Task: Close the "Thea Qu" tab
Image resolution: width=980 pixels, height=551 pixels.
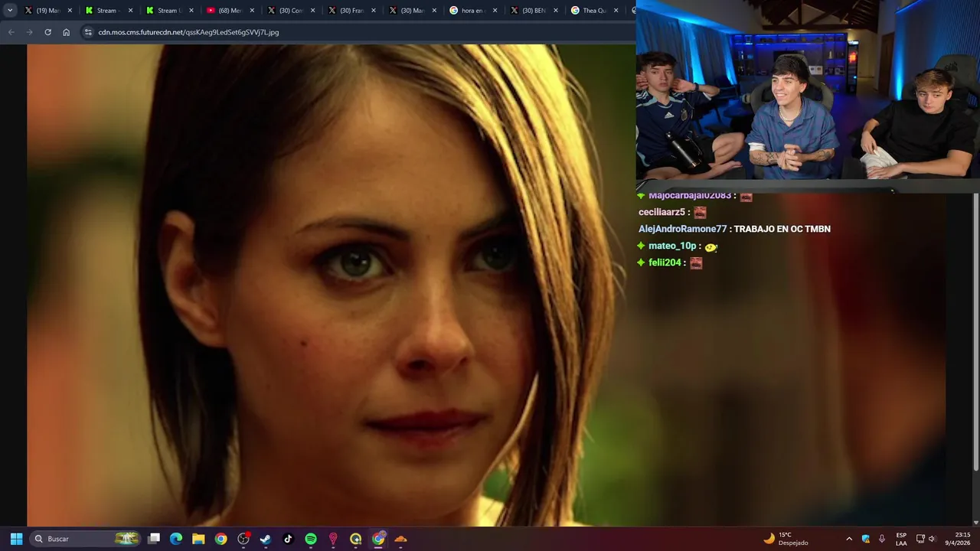Action: coord(616,11)
